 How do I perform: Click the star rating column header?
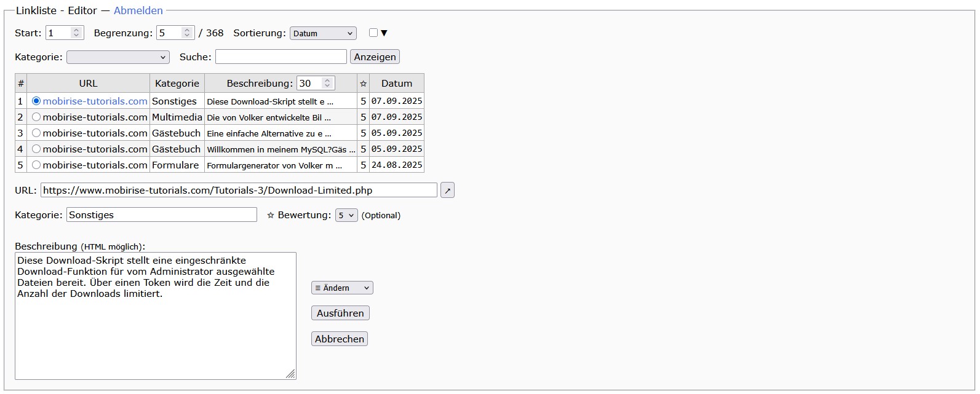pos(363,84)
